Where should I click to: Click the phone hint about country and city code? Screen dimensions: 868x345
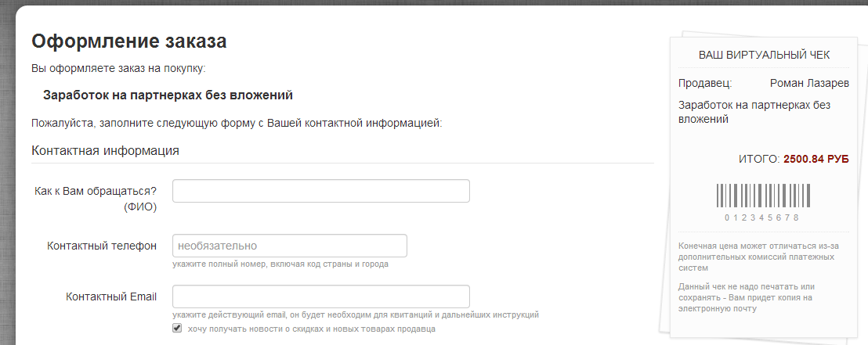(x=280, y=264)
